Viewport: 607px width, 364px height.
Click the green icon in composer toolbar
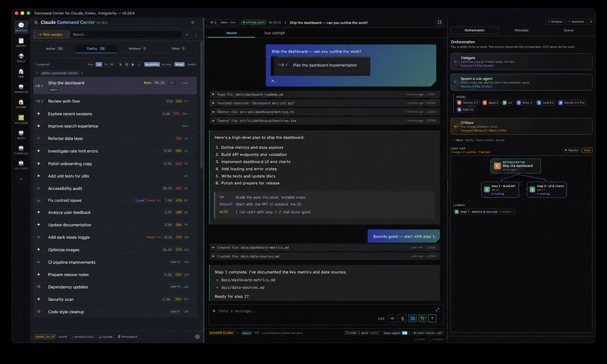point(423,318)
